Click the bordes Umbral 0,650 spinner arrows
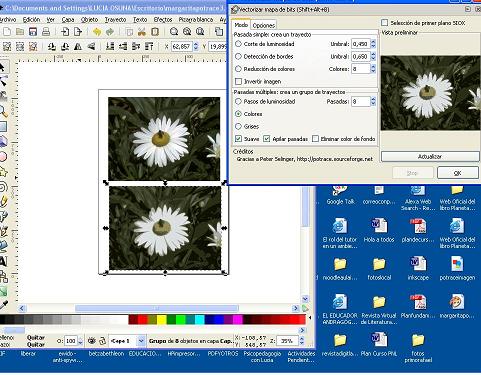This screenshot has height=375, width=481. point(373,56)
